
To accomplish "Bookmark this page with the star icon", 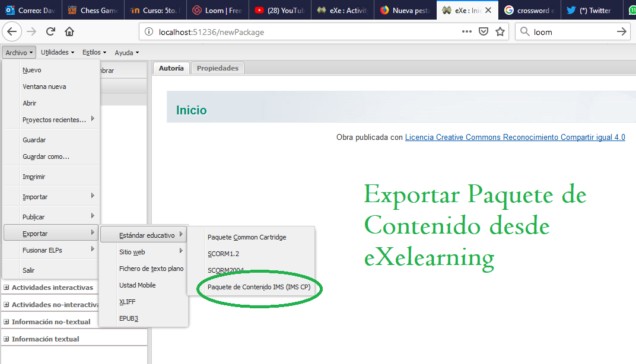I will coord(500,31).
